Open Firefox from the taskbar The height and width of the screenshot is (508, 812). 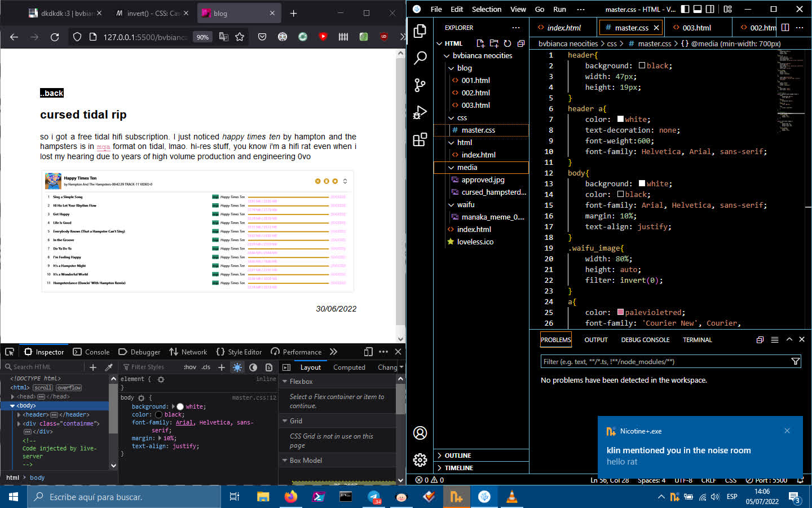tap(290, 497)
